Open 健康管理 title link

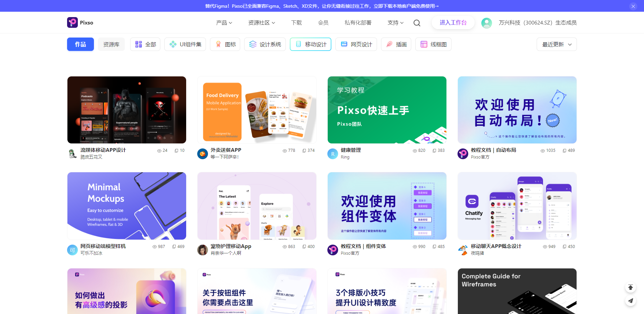(351, 150)
